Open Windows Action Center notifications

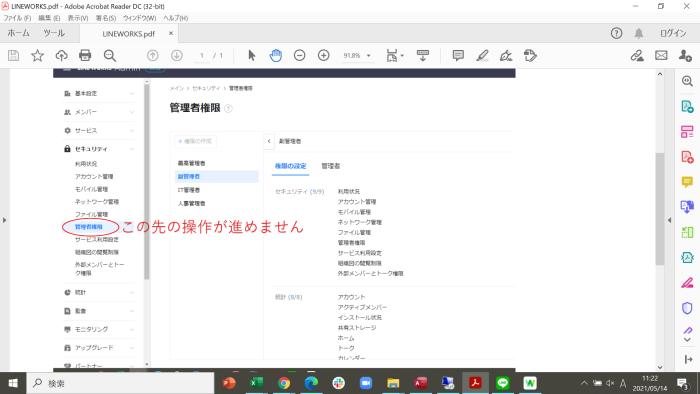click(683, 383)
